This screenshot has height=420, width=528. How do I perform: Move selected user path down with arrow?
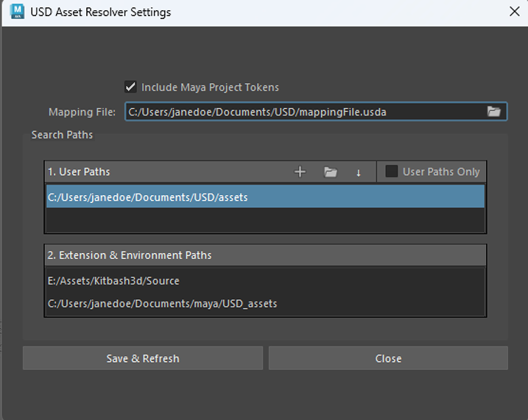coord(359,172)
